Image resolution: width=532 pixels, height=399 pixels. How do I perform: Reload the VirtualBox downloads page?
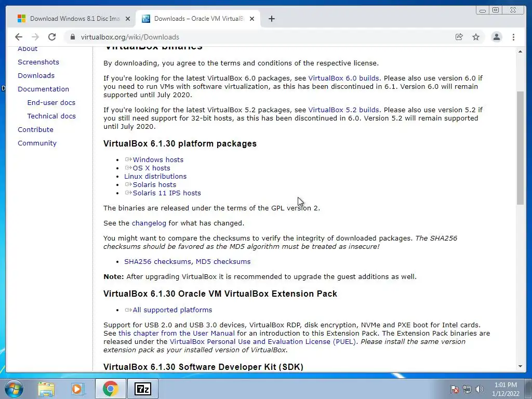(x=52, y=37)
